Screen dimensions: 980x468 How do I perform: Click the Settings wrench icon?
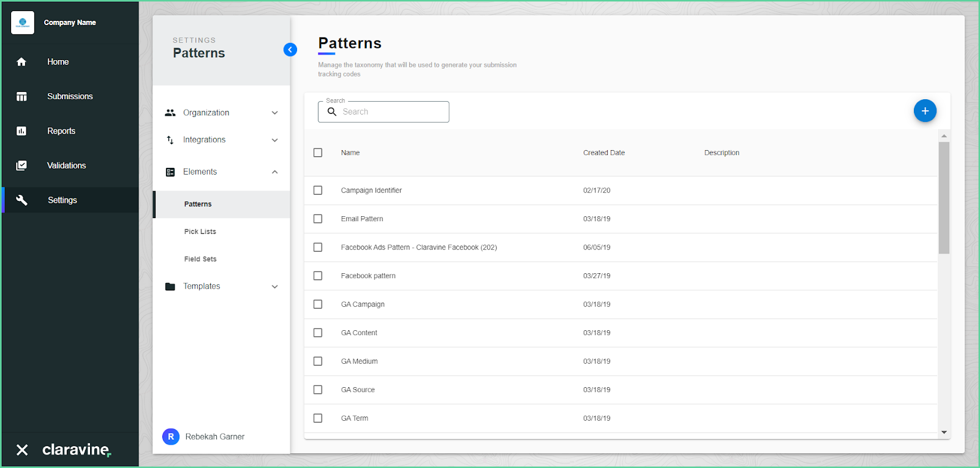click(x=21, y=200)
